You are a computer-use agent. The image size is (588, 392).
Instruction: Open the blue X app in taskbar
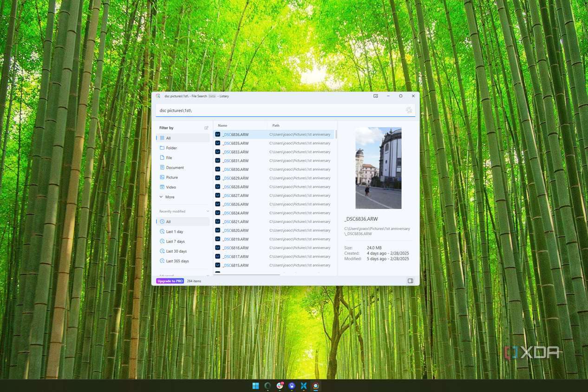[304, 386]
